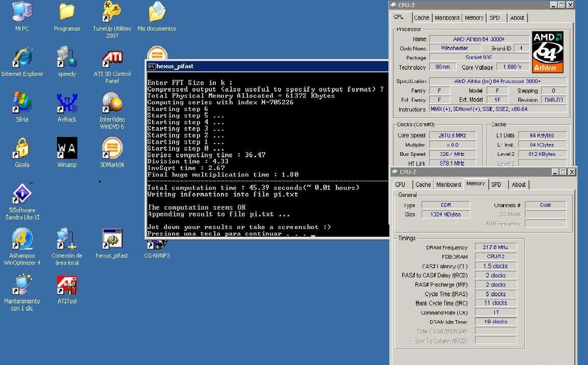Launch Internet Explorer from desktop
Image resolution: width=588 pixels, height=365 pixels.
click(22, 62)
